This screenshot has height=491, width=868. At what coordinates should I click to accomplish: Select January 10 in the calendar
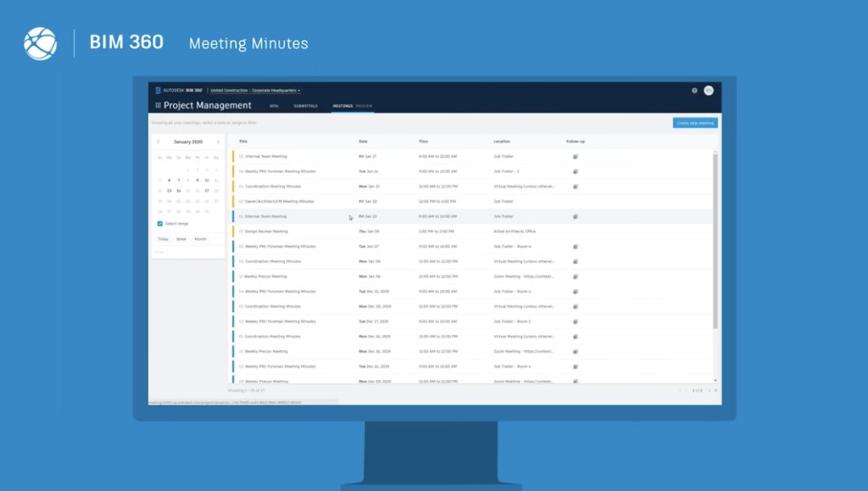207,180
